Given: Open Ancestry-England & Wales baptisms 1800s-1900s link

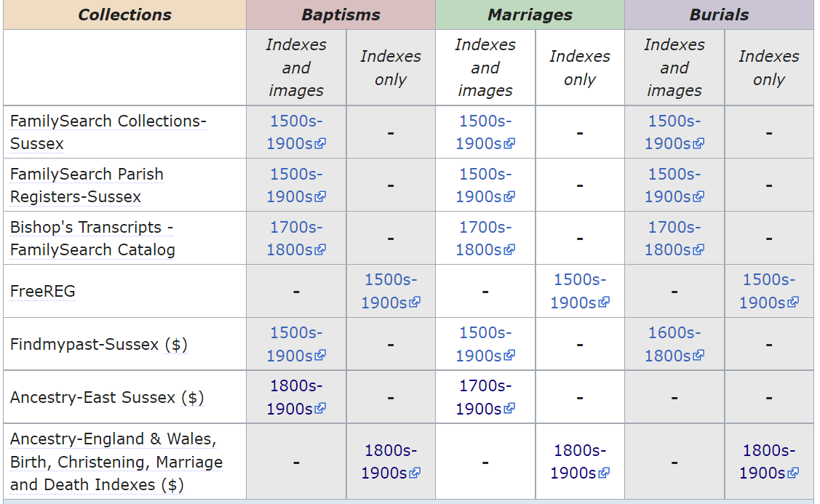Looking at the screenshot, I should click(391, 462).
